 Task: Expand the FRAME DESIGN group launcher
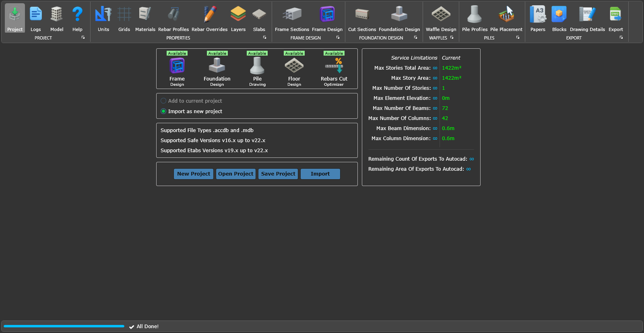[x=338, y=38]
